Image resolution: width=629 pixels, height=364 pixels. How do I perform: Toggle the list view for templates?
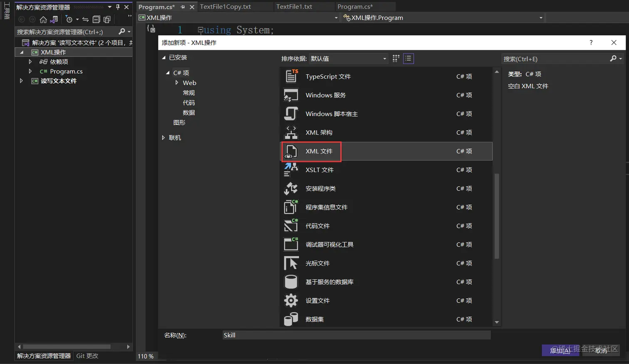tap(408, 58)
